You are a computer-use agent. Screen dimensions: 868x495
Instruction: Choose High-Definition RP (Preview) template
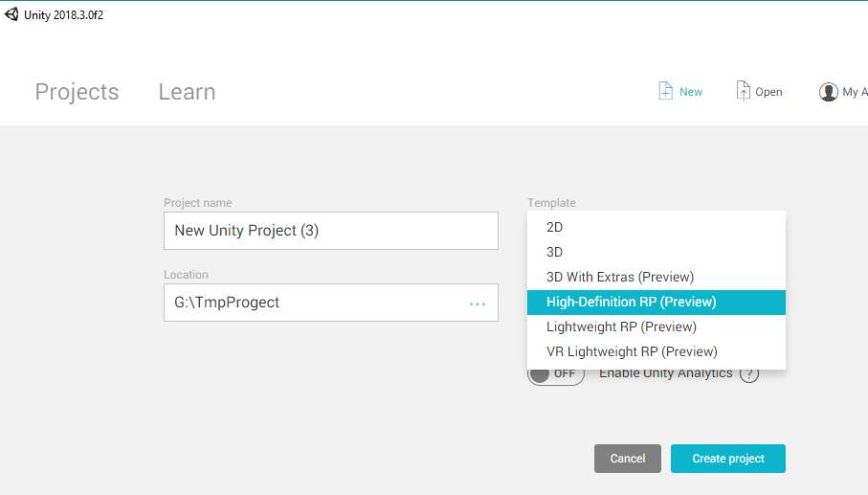tap(656, 303)
